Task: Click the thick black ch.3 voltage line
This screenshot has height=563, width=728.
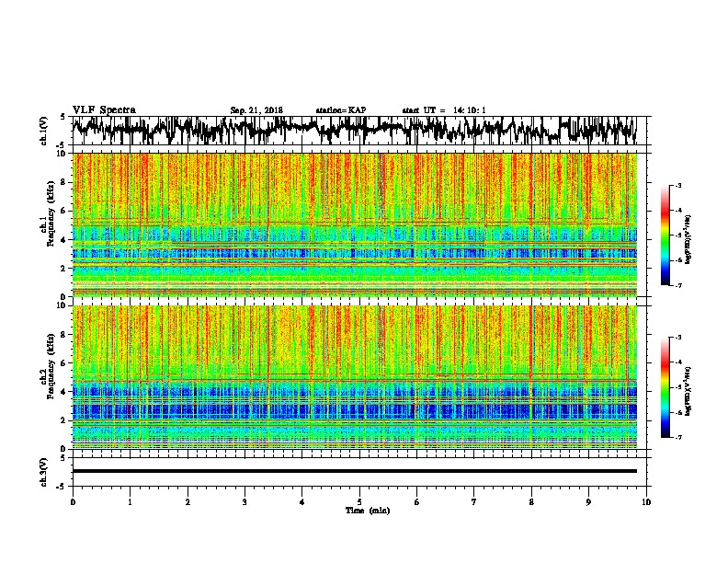Action: 355,471
